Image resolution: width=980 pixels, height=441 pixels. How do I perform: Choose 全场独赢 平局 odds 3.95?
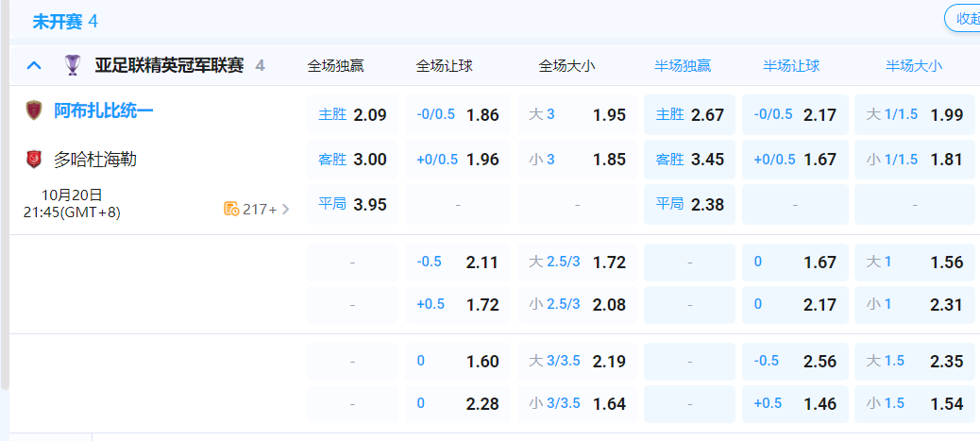coord(352,204)
